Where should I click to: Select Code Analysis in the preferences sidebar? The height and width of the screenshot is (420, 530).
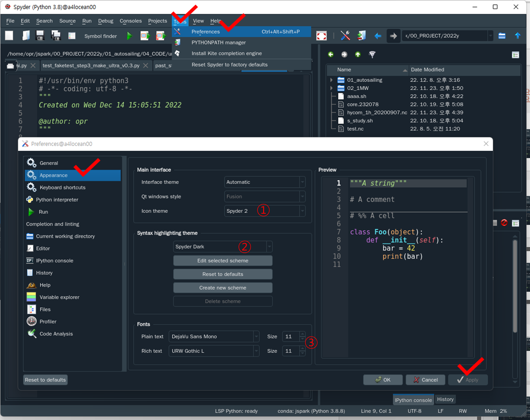[x=73, y=334]
